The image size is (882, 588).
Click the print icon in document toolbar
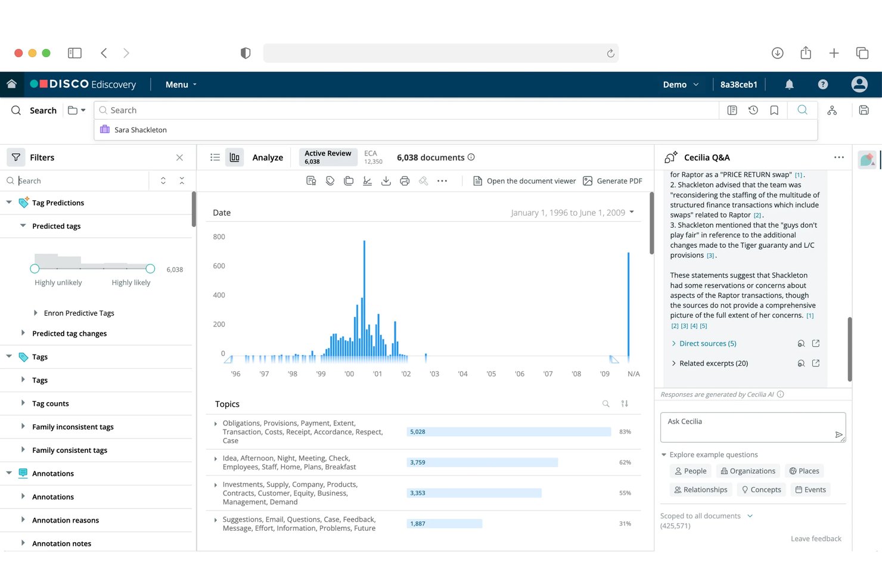click(405, 181)
